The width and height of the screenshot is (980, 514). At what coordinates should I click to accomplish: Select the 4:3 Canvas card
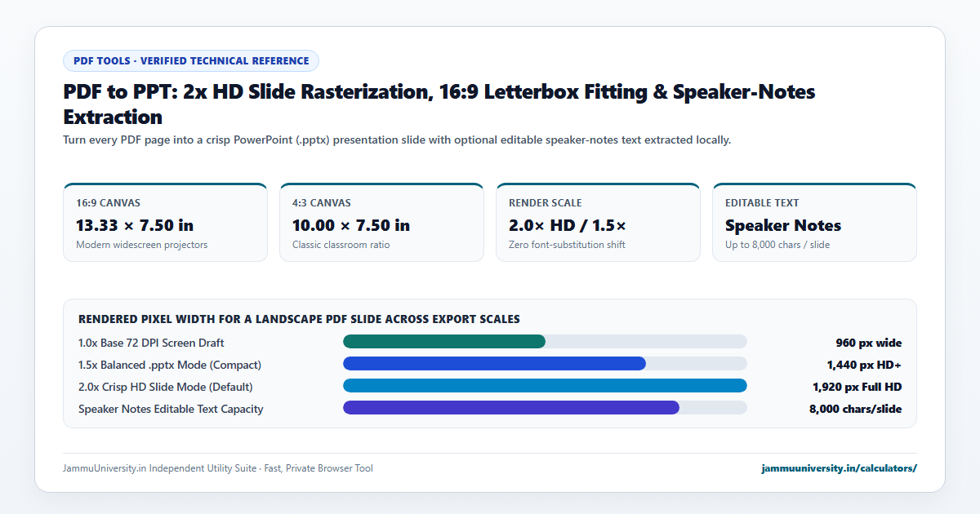coord(381,222)
